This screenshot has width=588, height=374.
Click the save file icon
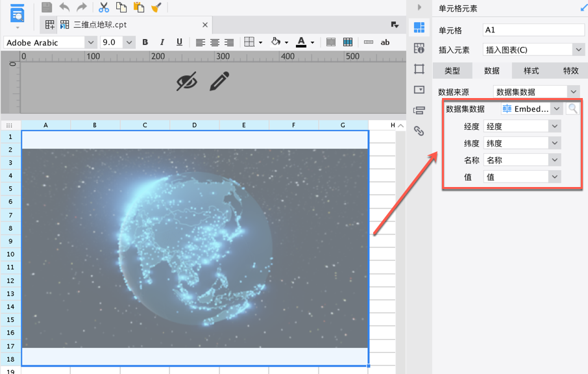[x=47, y=7]
